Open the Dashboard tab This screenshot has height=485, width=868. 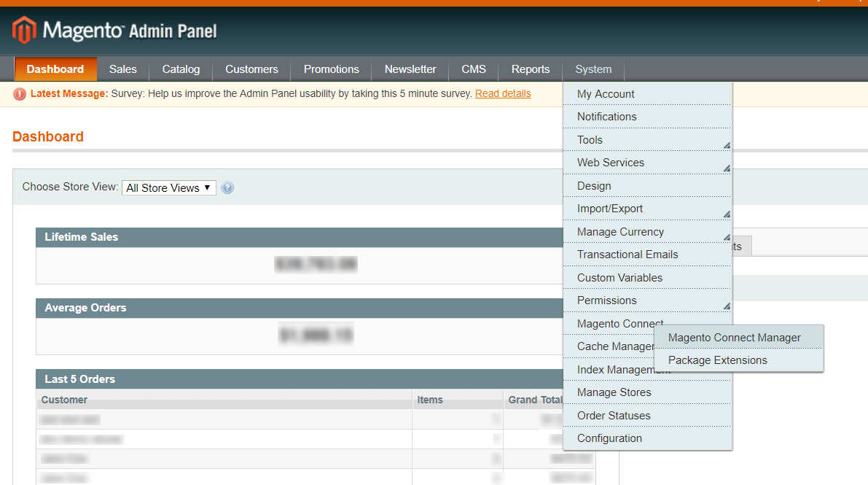pyautogui.click(x=55, y=69)
